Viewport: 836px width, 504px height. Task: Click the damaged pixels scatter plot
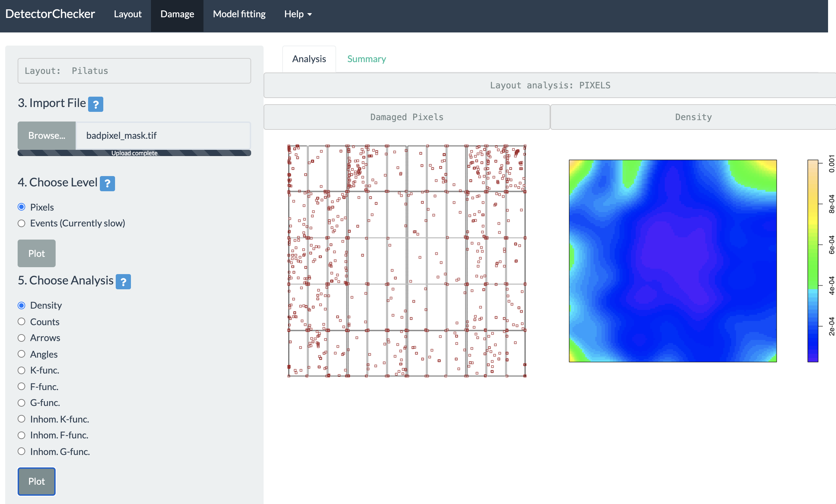pos(407,261)
